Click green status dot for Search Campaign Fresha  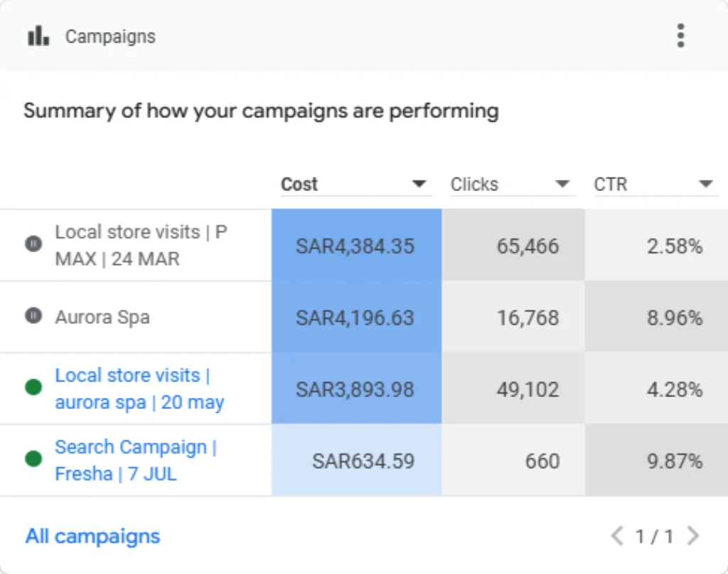[33, 459]
